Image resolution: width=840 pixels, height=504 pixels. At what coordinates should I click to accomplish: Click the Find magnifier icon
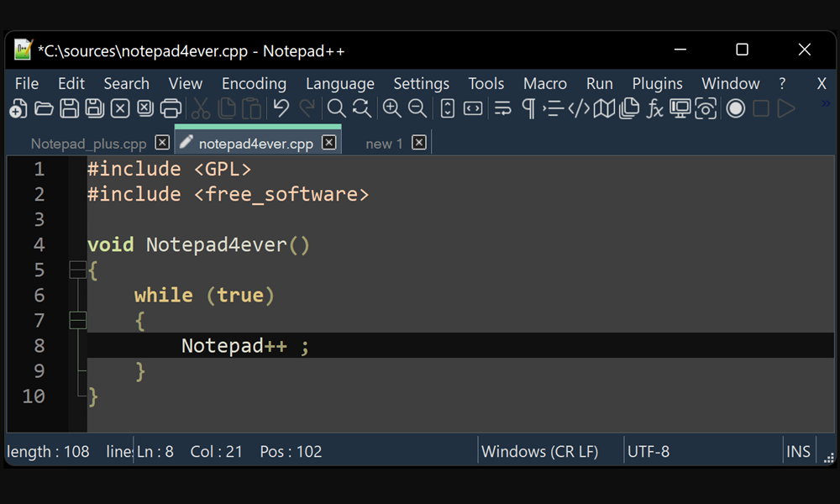tap(337, 108)
